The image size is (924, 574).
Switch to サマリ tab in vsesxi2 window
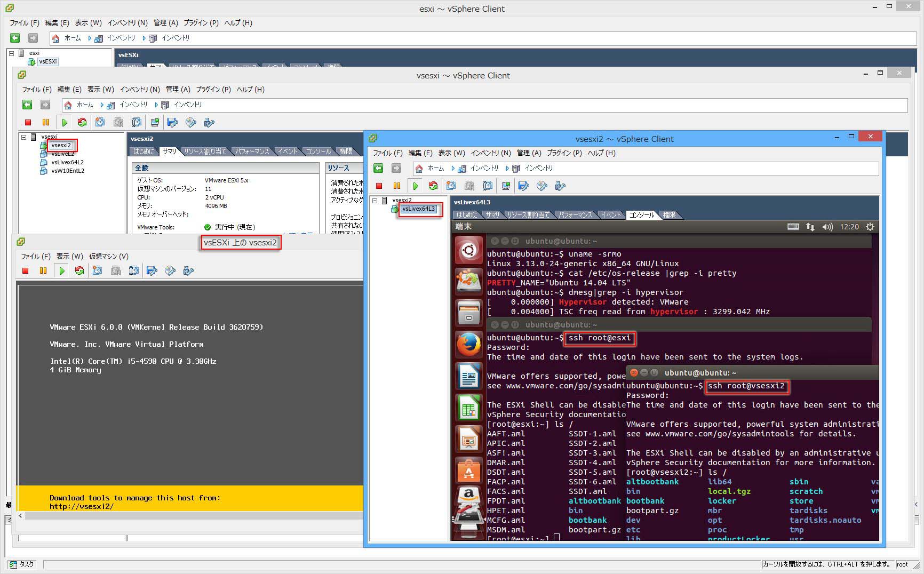tap(492, 215)
